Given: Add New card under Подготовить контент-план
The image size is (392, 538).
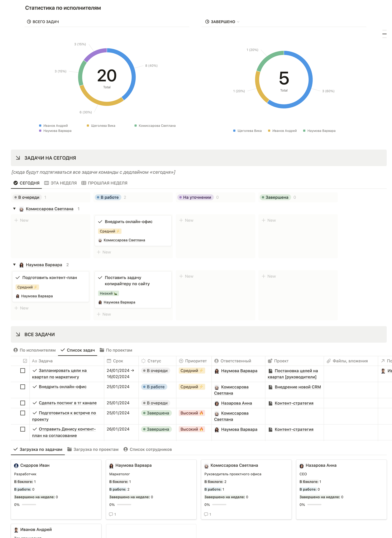Looking at the screenshot, I should click(x=22, y=308).
